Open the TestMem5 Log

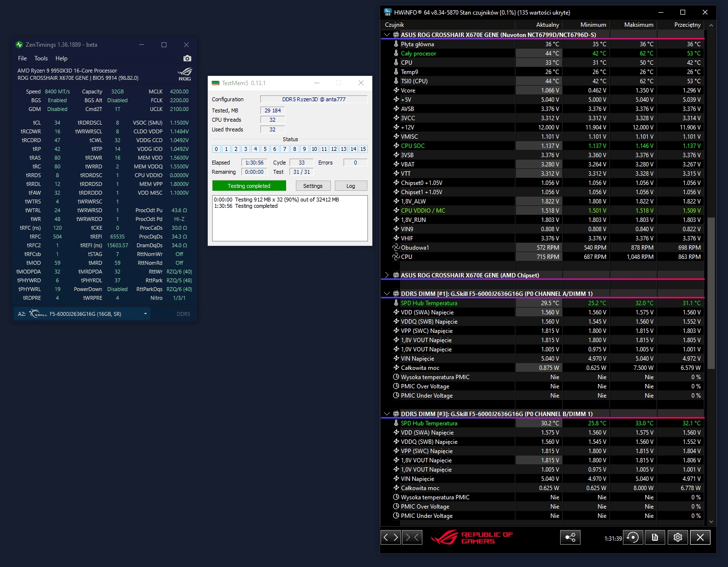coord(351,186)
